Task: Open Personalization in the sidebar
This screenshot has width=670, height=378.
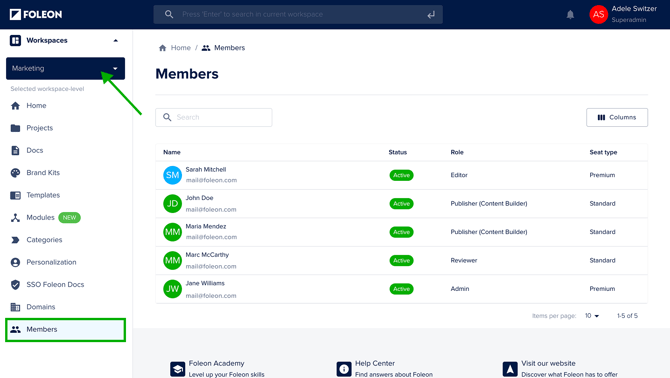Action: (51, 262)
